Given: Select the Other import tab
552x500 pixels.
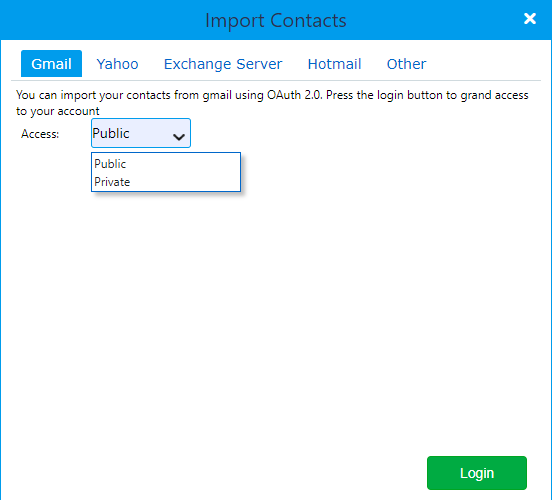Looking at the screenshot, I should point(406,64).
